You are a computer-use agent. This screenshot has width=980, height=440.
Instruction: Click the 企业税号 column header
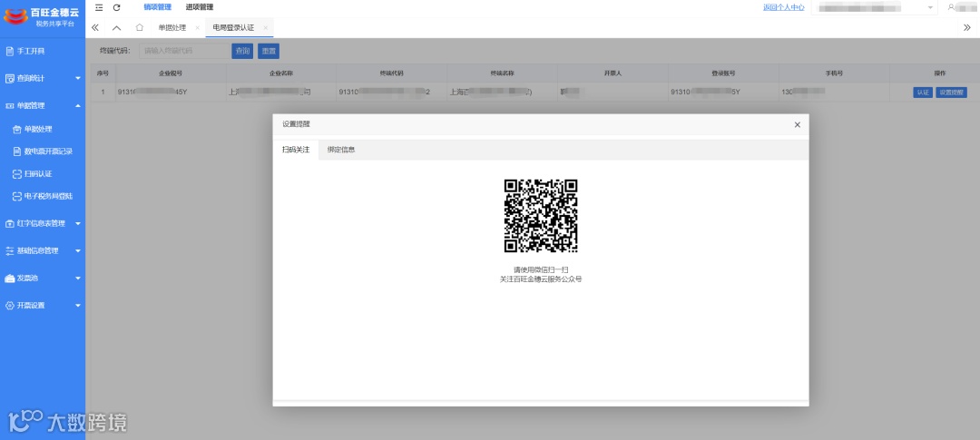tap(171, 73)
